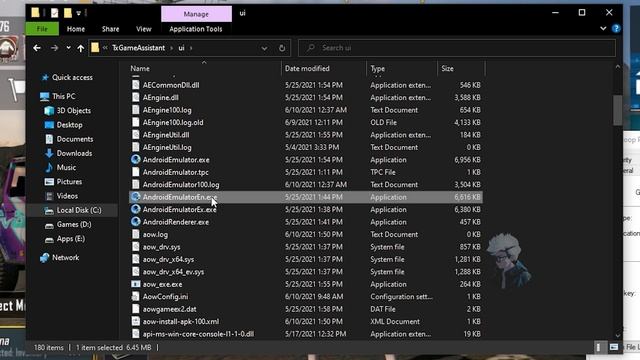This screenshot has width=640, height=360.
Task: Sort files by Type column
Action: click(378, 69)
